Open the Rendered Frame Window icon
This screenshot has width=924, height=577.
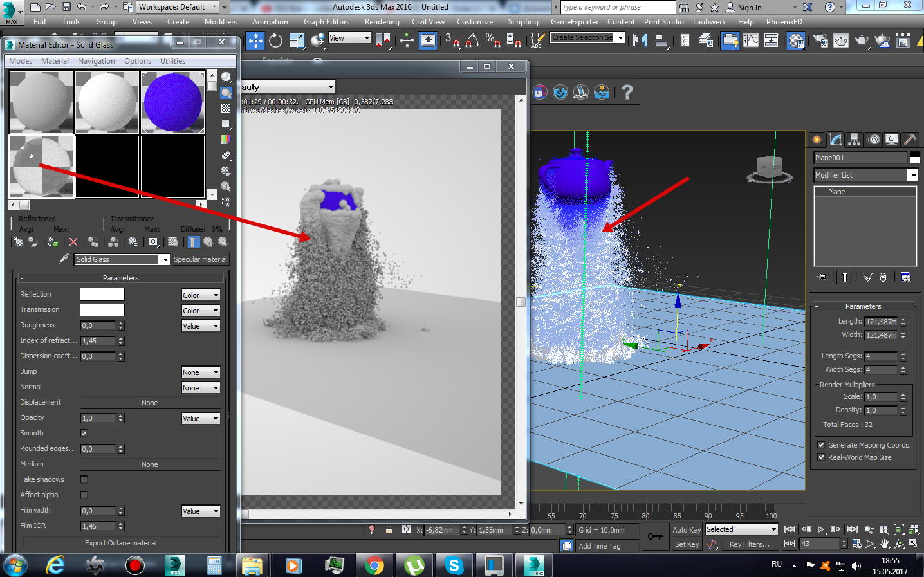click(841, 41)
